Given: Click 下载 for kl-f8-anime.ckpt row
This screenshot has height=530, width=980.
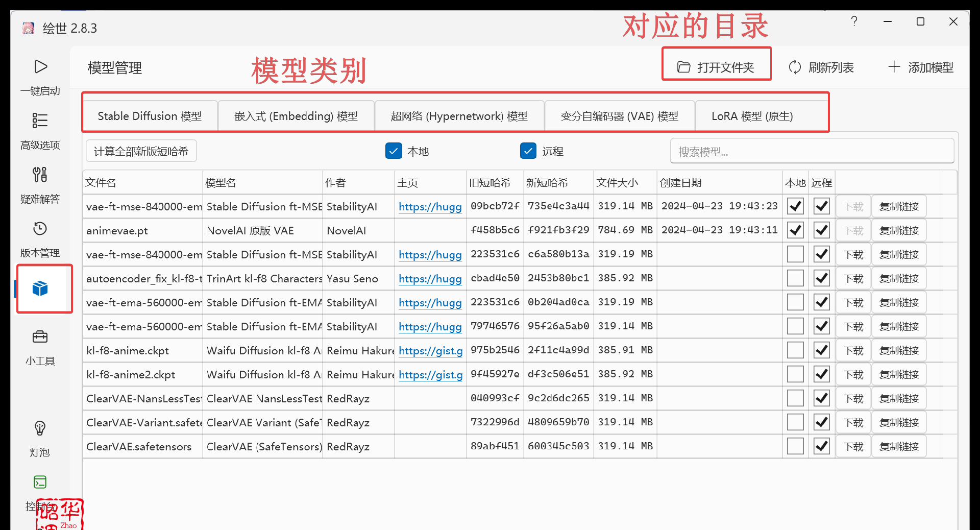Looking at the screenshot, I should point(853,350).
